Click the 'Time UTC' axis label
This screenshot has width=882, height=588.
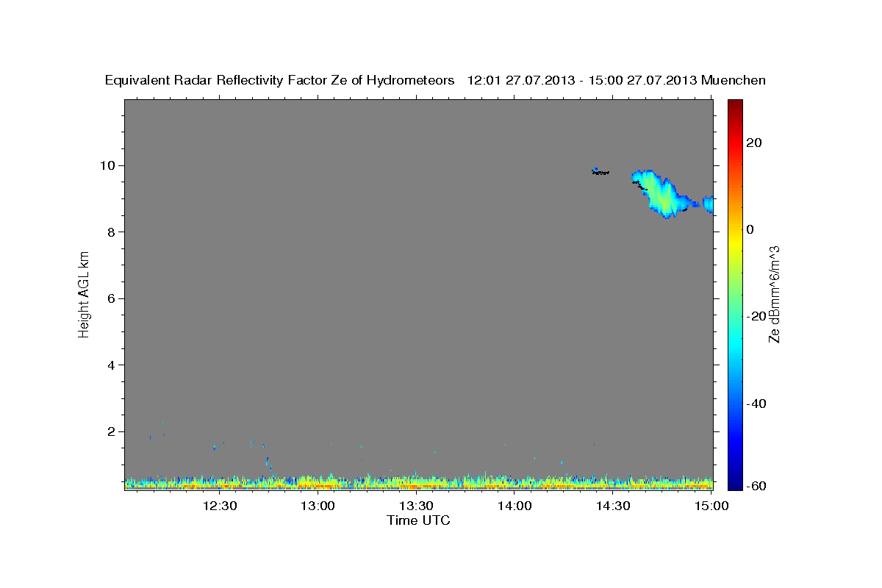pyautogui.click(x=418, y=520)
